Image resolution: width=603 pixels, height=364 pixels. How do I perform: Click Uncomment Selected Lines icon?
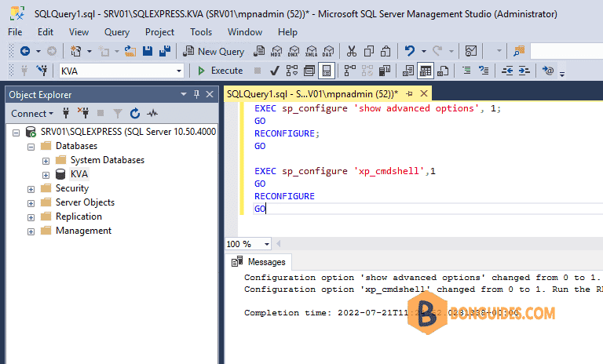[484, 71]
